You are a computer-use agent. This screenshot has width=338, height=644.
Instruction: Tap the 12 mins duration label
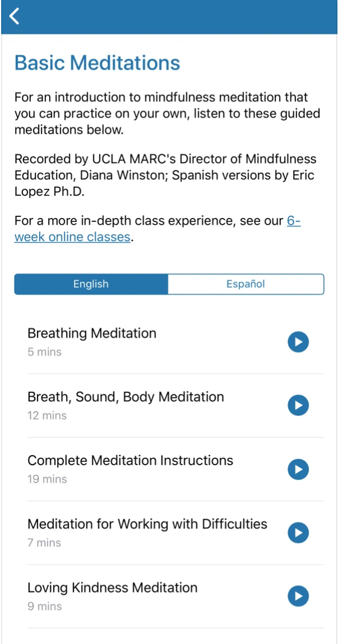point(47,416)
